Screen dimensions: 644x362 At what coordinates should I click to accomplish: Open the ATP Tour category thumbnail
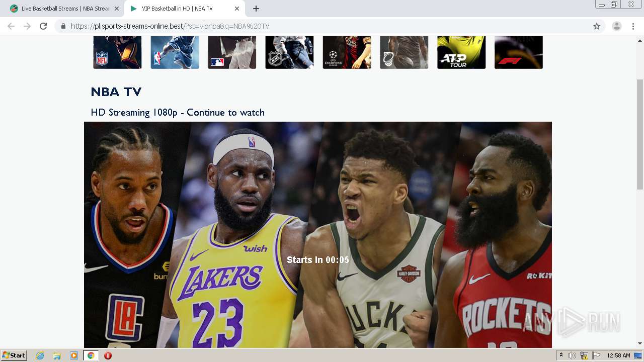coord(461,52)
